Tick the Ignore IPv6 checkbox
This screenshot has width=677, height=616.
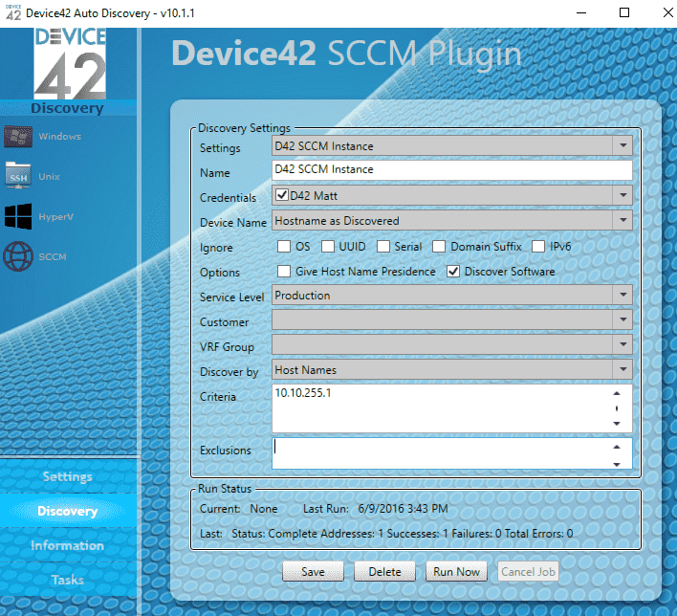point(538,246)
